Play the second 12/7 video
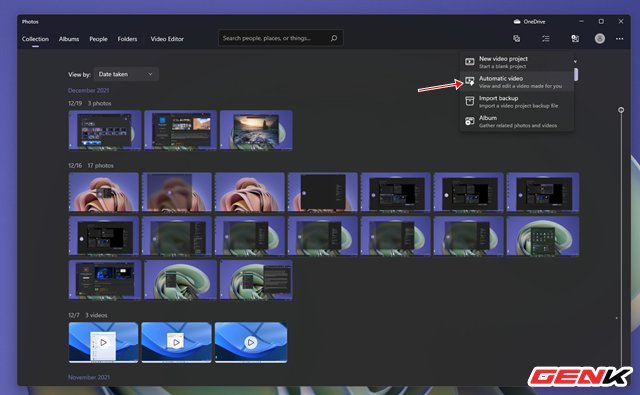The image size is (640, 395). tap(176, 342)
